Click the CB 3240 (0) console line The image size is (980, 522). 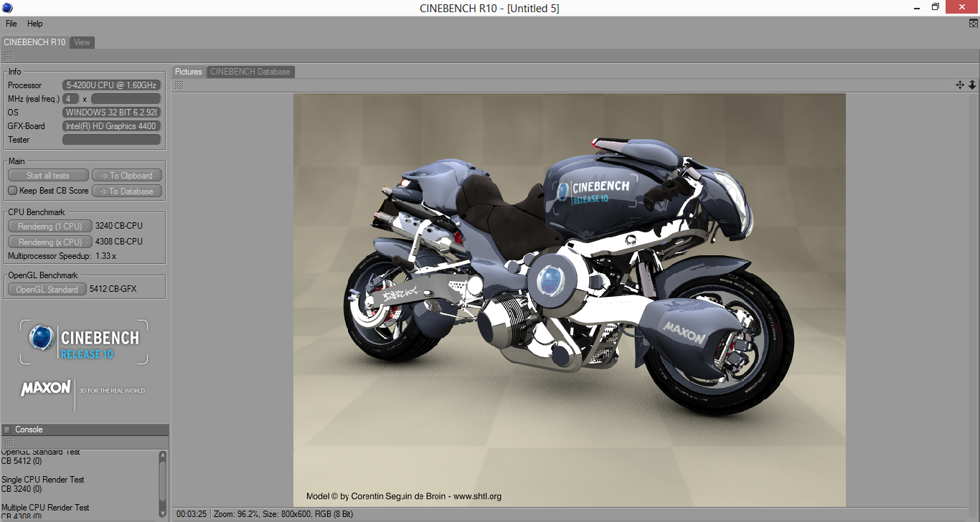(x=22, y=489)
